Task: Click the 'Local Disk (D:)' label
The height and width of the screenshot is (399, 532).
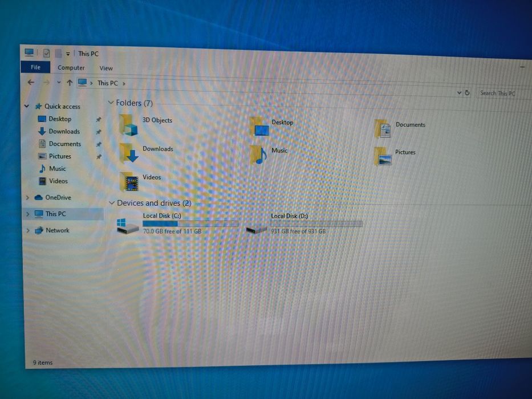Action: click(290, 216)
